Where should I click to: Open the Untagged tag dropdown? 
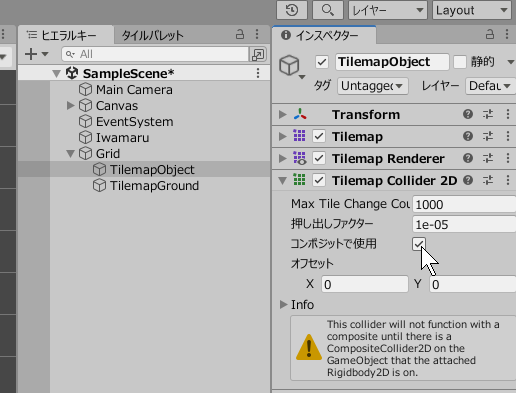tap(373, 86)
